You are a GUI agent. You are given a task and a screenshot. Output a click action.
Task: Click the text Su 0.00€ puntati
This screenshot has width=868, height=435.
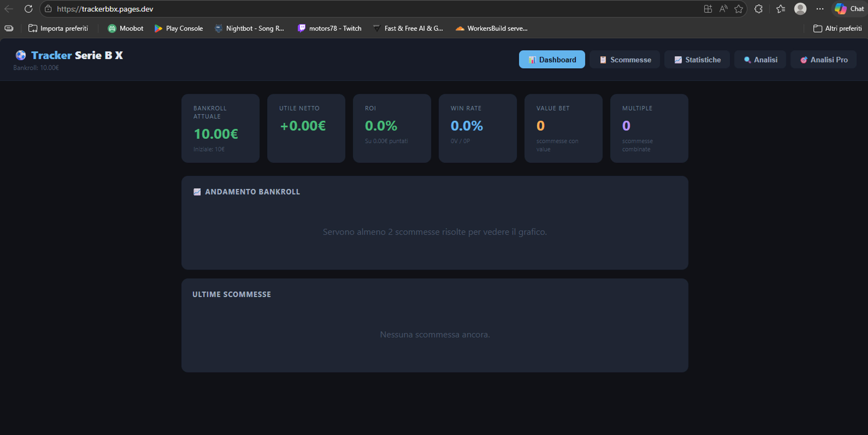(387, 141)
